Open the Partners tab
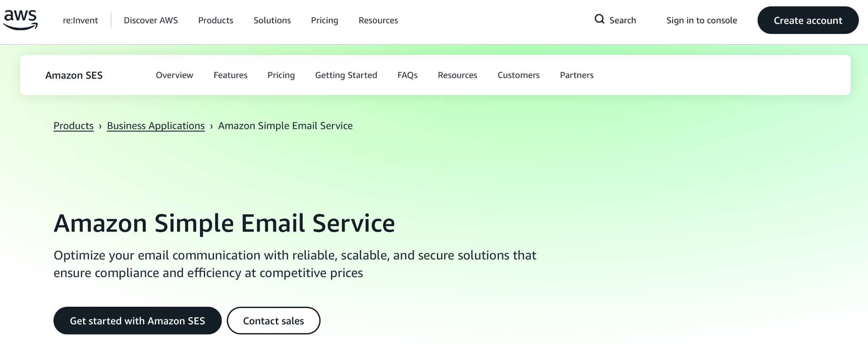 coord(576,75)
